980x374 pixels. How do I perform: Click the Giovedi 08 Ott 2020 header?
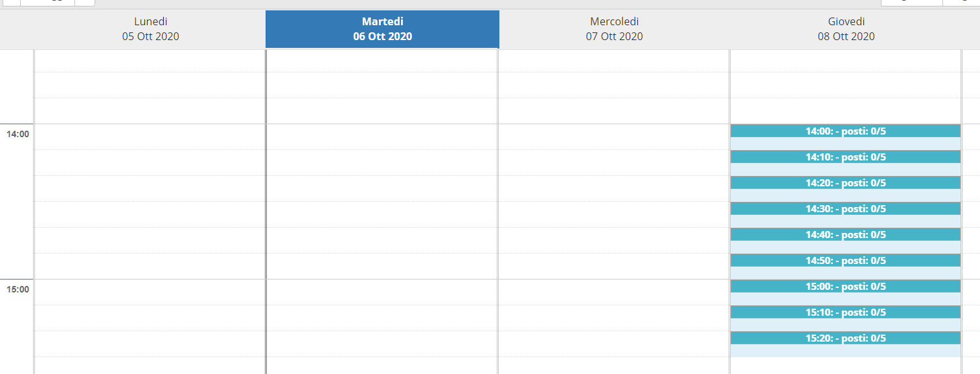pos(846,29)
